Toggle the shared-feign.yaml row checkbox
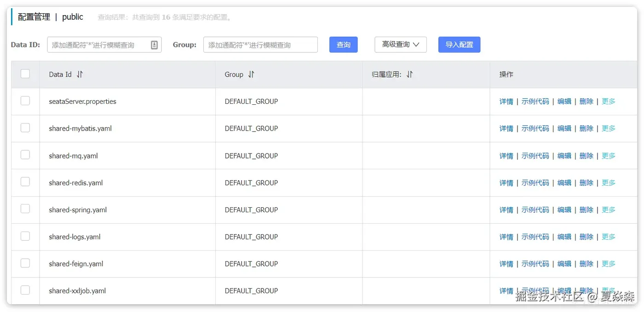The width and height of the screenshot is (644, 312). [x=25, y=263]
